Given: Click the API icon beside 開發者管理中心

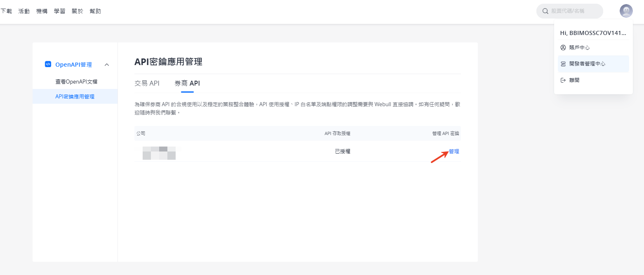Looking at the screenshot, I should coord(563,64).
